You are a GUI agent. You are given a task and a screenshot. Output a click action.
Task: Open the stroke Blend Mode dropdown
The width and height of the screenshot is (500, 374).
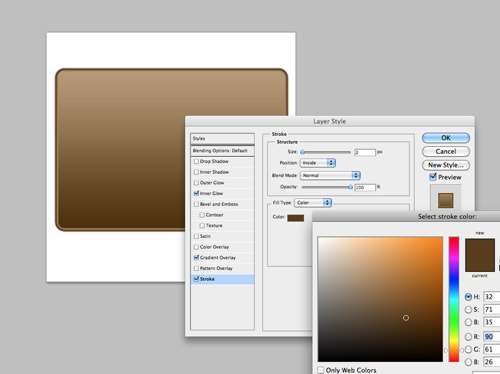pyautogui.click(x=330, y=175)
